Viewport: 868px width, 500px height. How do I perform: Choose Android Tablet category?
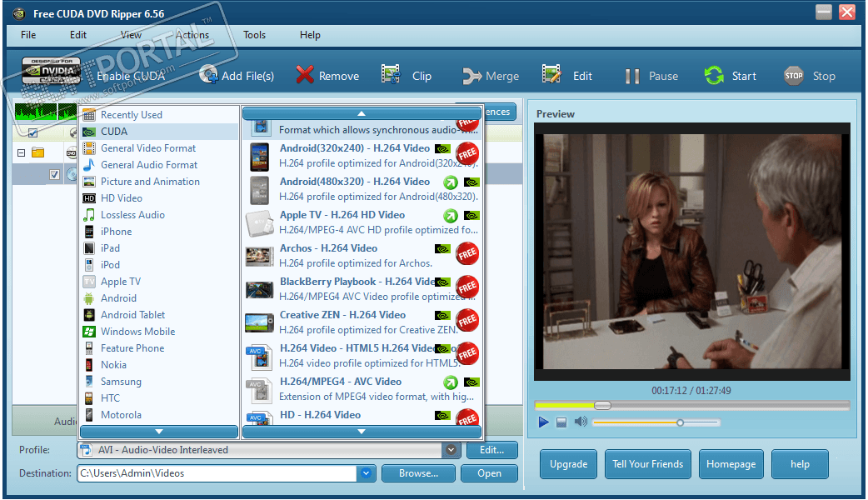pyautogui.click(x=159, y=314)
